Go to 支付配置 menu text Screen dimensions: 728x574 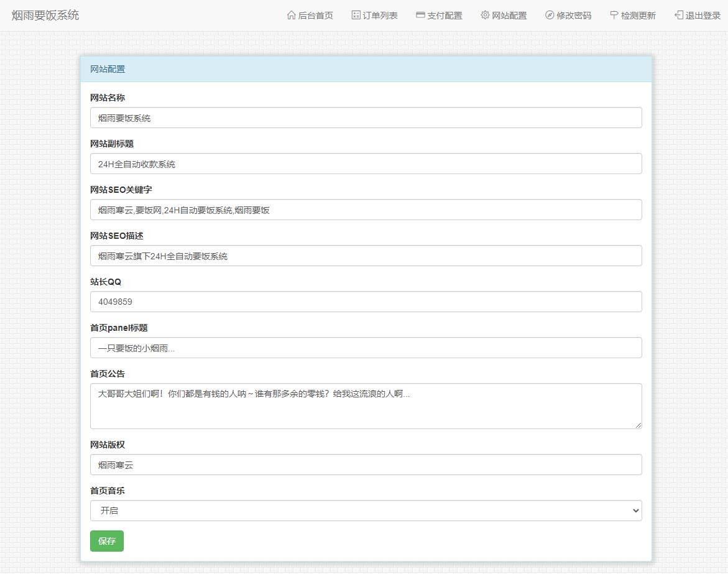point(445,16)
